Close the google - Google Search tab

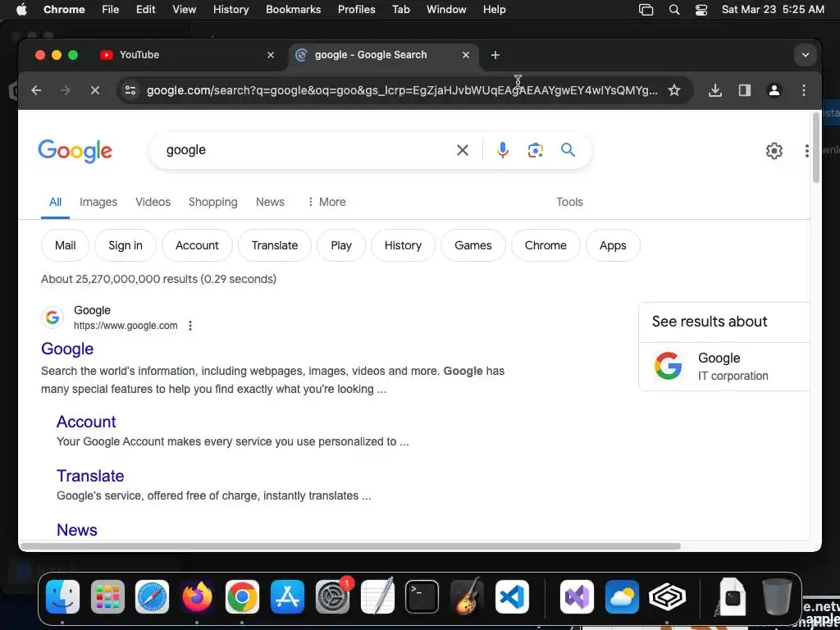click(x=466, y=55)
